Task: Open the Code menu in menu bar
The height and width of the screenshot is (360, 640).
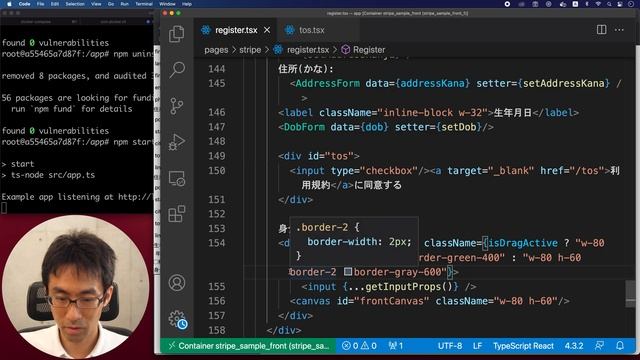Action: click(x=24, y=4)
